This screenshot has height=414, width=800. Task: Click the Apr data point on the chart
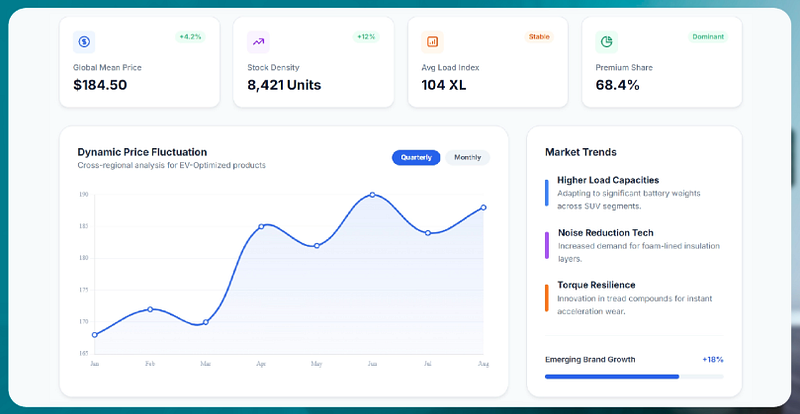coord(261,226)
